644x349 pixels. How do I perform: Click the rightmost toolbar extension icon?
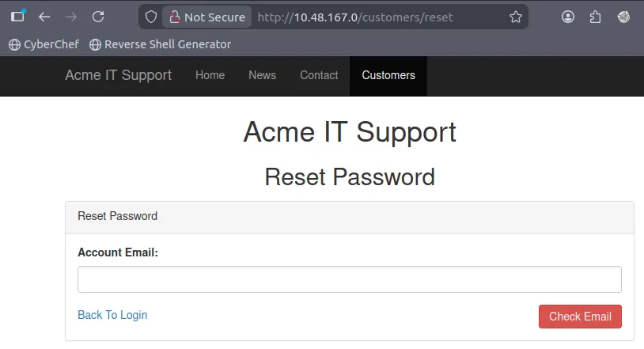(623, 17)
